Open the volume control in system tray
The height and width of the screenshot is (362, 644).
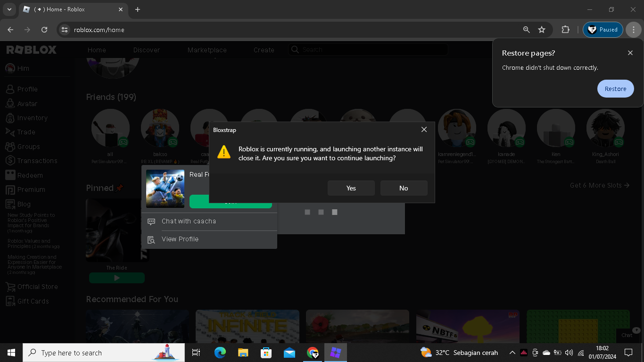tap(569, 353)
